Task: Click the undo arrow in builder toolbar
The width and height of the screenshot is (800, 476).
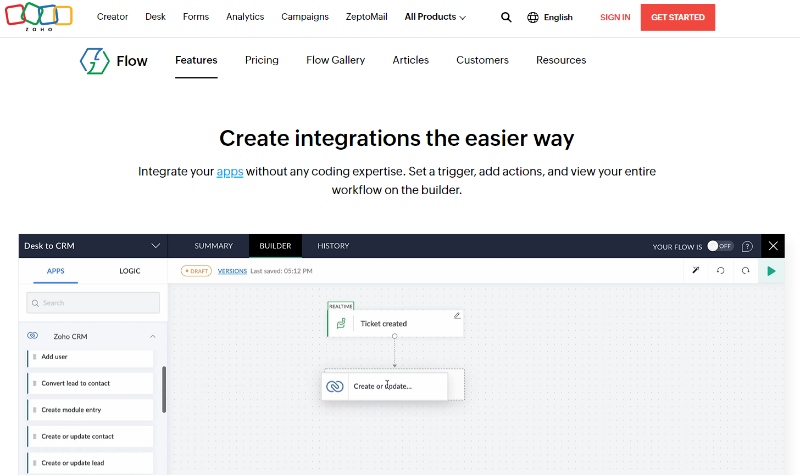Action: tap(721, 271)
